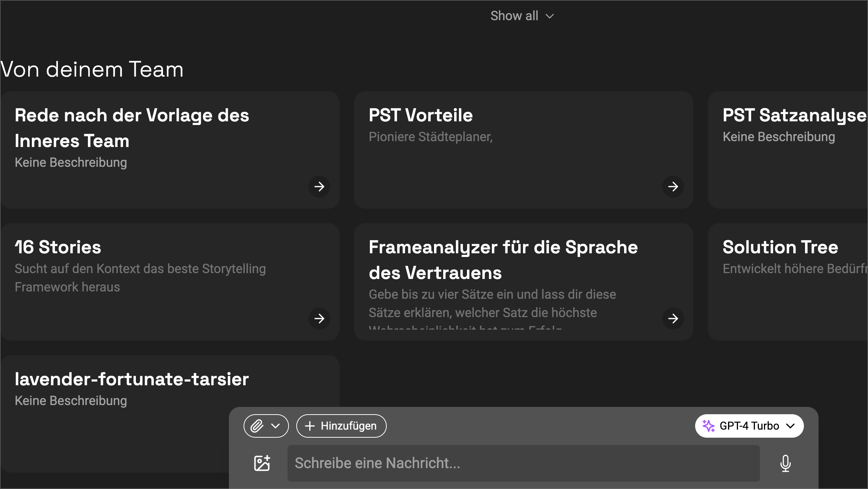
Task: Click arrow on Frameanalyzer card
Action: pos(673,319)
